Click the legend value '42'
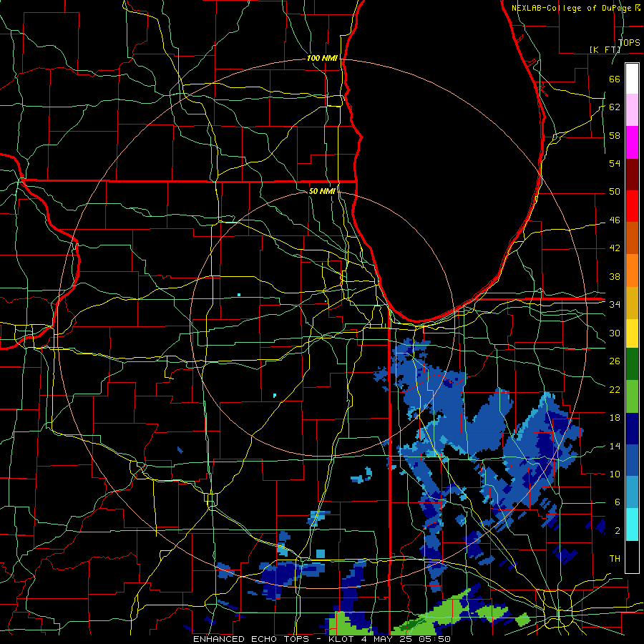The width and height of the screenshot is (644, 644). click(615, 248)
